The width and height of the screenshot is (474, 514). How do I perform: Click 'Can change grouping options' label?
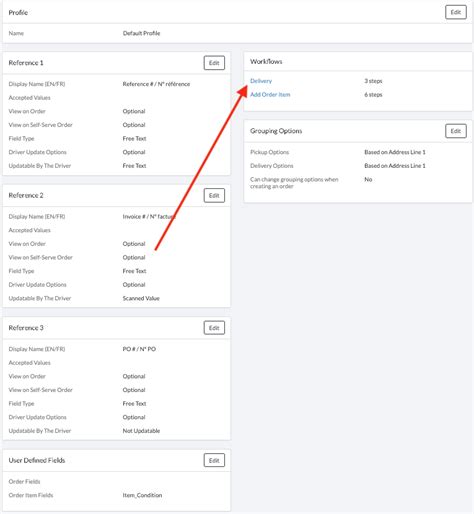tap(294, 183)
